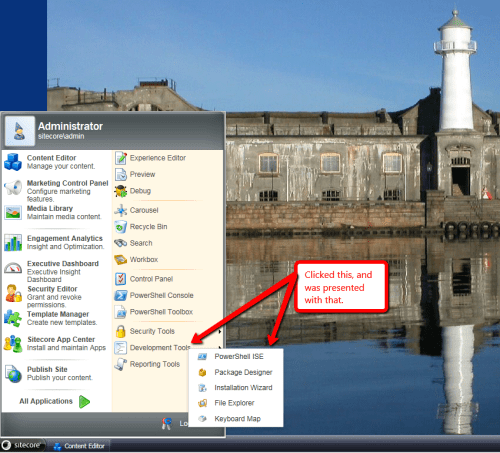Click the Publish Site title
Viewport: 500px width, 453px height.
[47, 369]
